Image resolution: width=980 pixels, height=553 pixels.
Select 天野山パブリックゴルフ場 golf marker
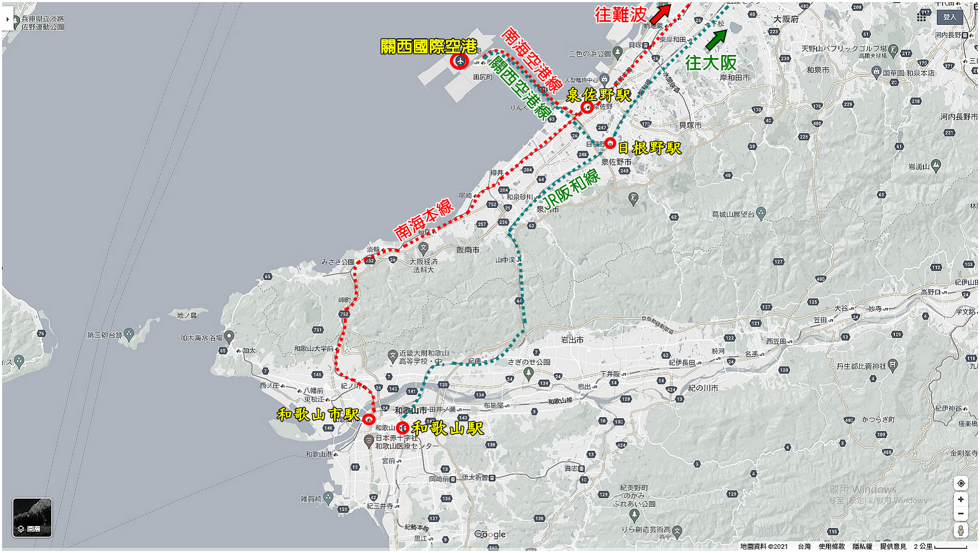[x=892, y=50]
